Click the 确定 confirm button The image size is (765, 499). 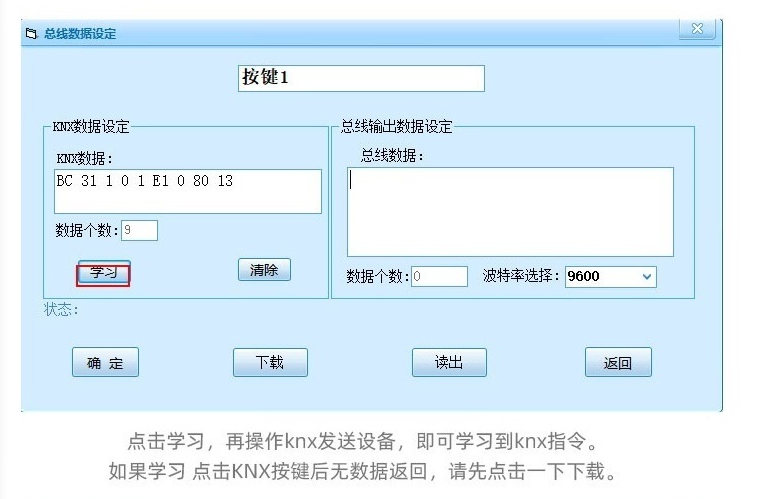pos(105,362)
